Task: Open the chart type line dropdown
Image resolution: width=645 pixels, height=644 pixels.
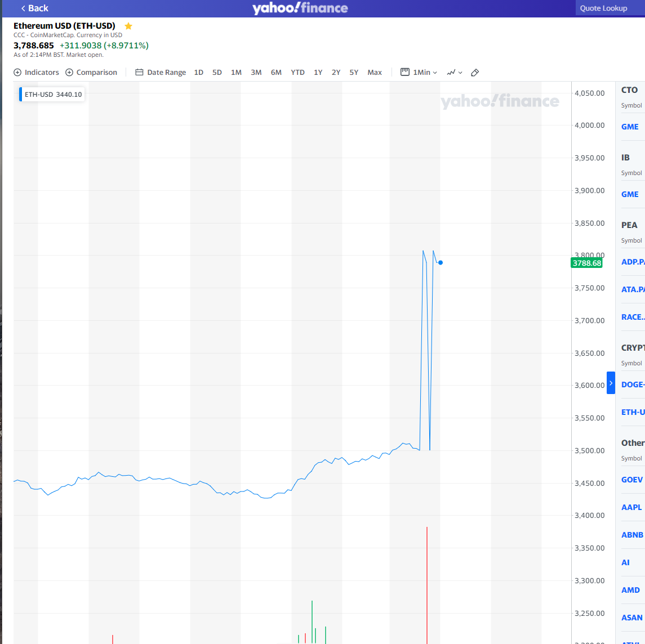Action: click(455, 73)
